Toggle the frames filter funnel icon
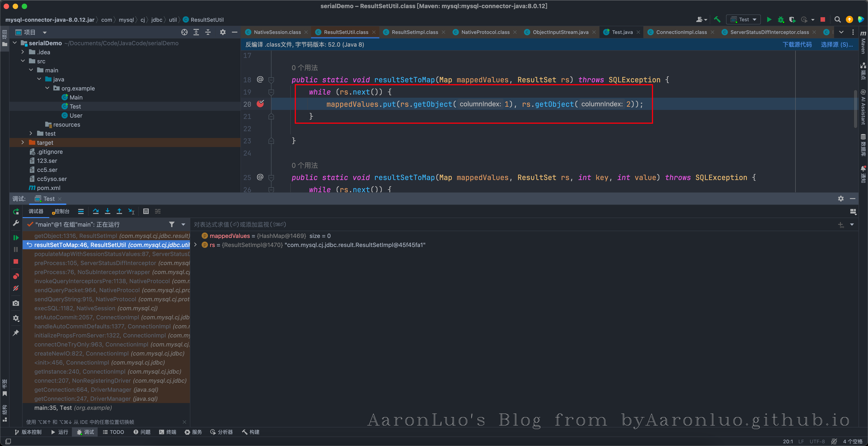The image size is (868, 446). coord(172,225)
